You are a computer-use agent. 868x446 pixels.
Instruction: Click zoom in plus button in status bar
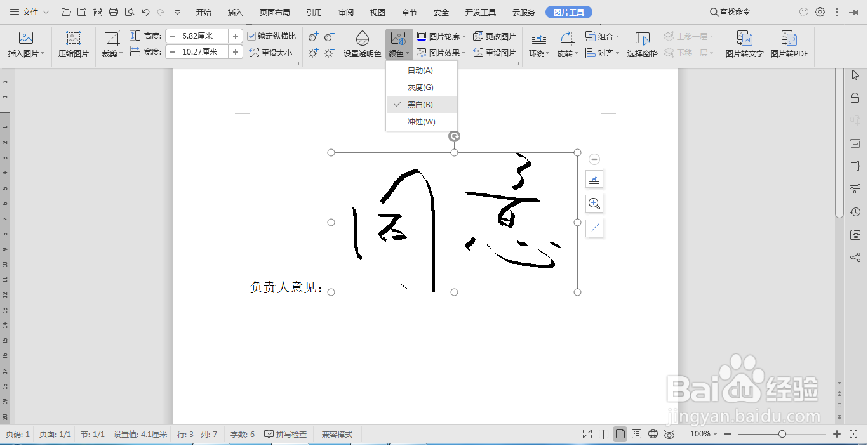[837, 434]
